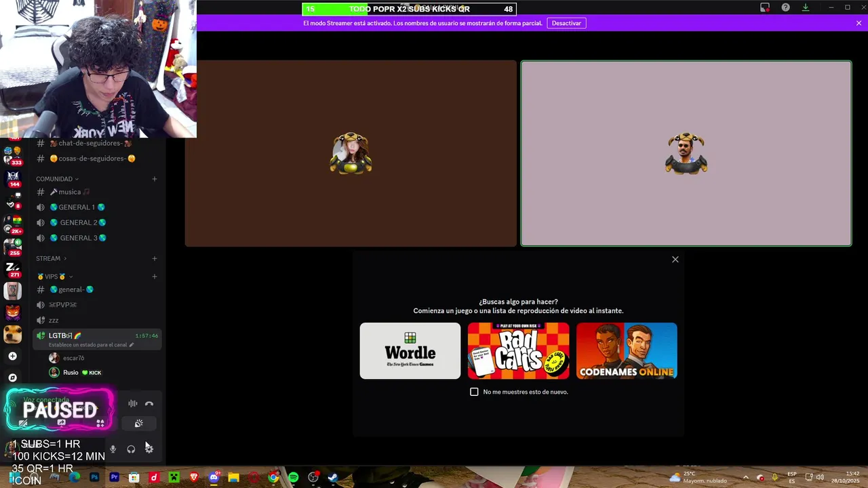Open Steam from taskbar

click(x=333, y=478)
